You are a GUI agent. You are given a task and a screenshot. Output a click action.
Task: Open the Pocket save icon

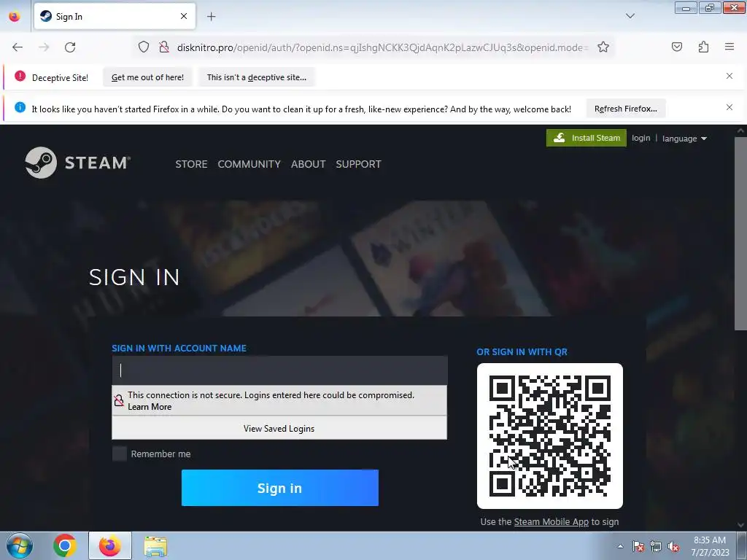(676, 47)
